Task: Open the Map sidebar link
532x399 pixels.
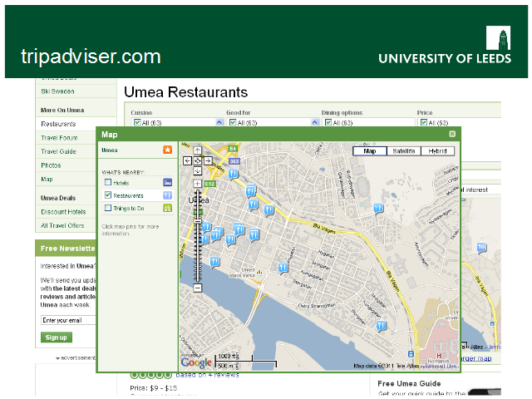Action: click(x=47, y=180)
